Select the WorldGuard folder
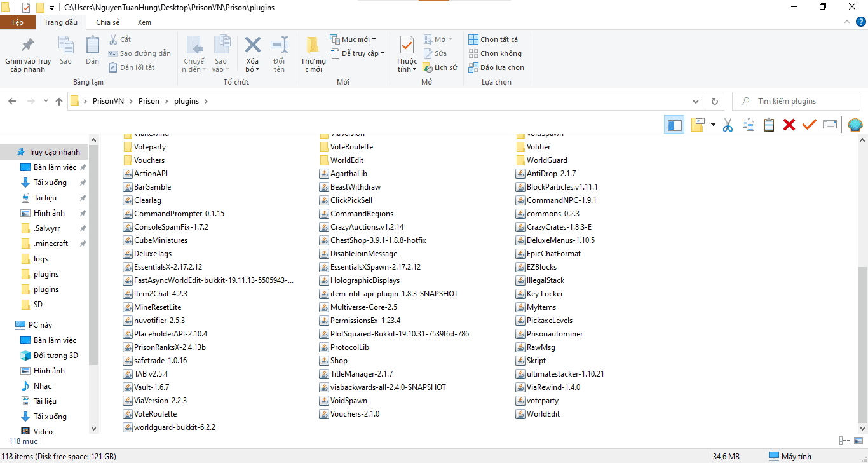 (547, 160)
